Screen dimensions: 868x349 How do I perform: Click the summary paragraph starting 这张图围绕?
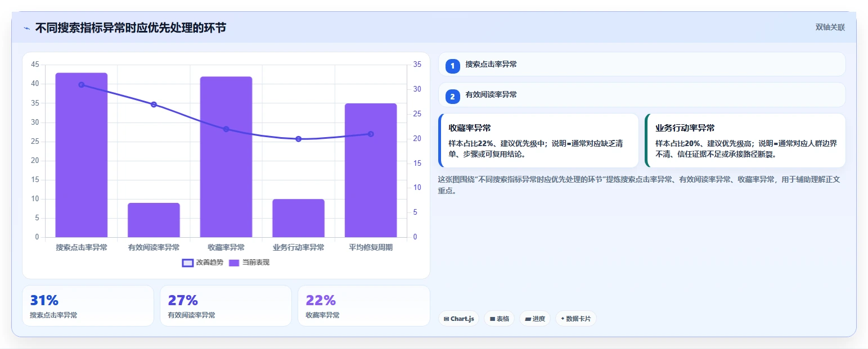[639, 185]
